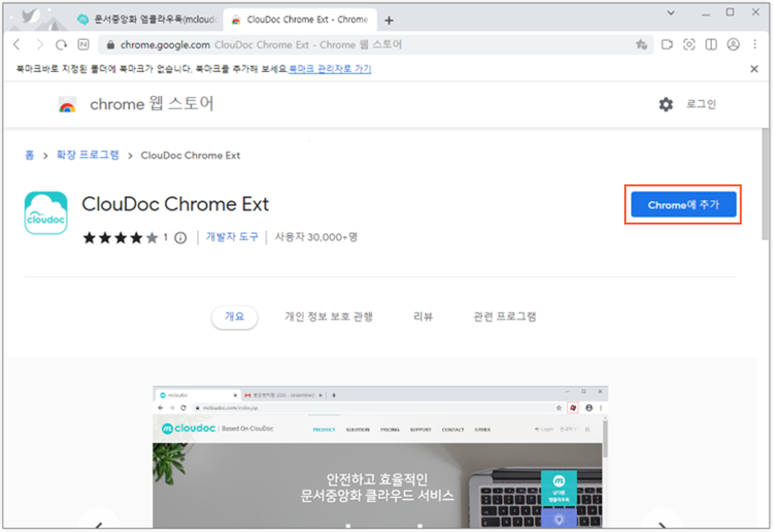Click the chrome web store rainbow logo

[67, 105]
